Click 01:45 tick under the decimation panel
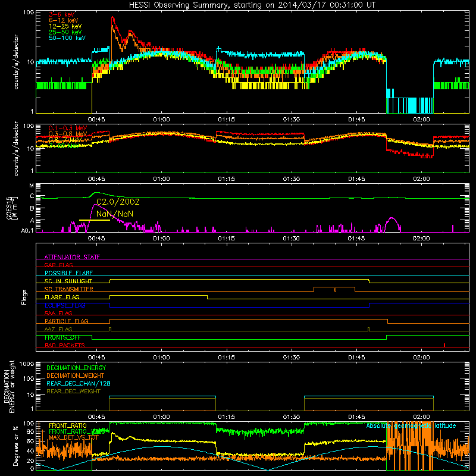476x476 pixels. coord(356,417)
